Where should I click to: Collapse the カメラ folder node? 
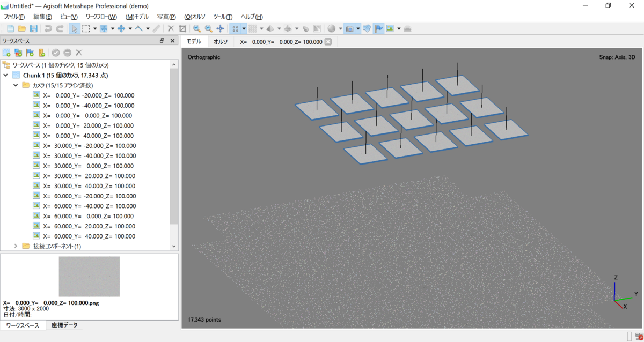coord(16,85)
